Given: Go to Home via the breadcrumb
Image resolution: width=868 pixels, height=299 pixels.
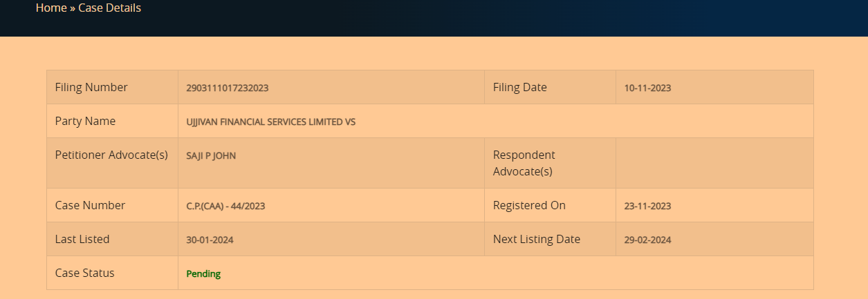Looking at the screenshot, I should tap(51, 8).
